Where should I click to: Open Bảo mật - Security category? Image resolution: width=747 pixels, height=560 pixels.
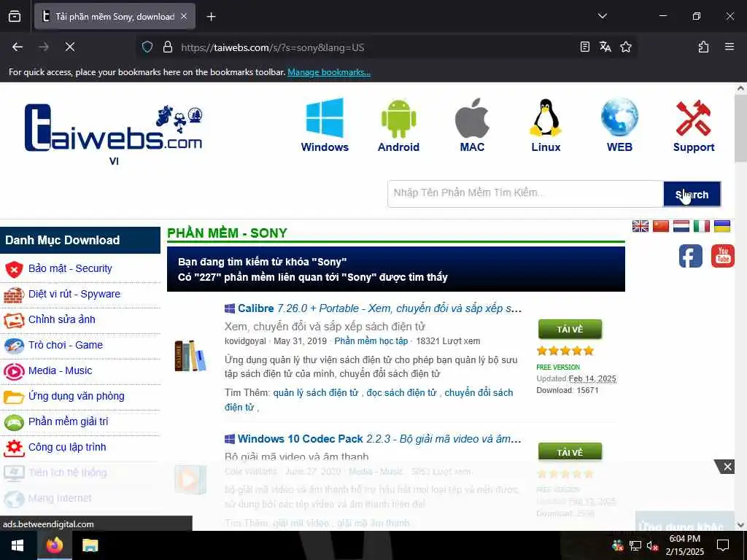[x=70, y=268]
